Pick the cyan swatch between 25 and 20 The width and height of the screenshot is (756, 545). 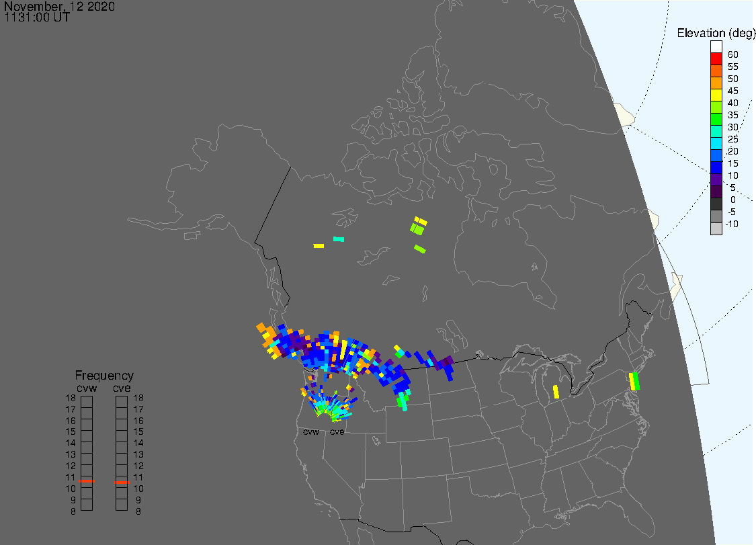pos(716,143)
